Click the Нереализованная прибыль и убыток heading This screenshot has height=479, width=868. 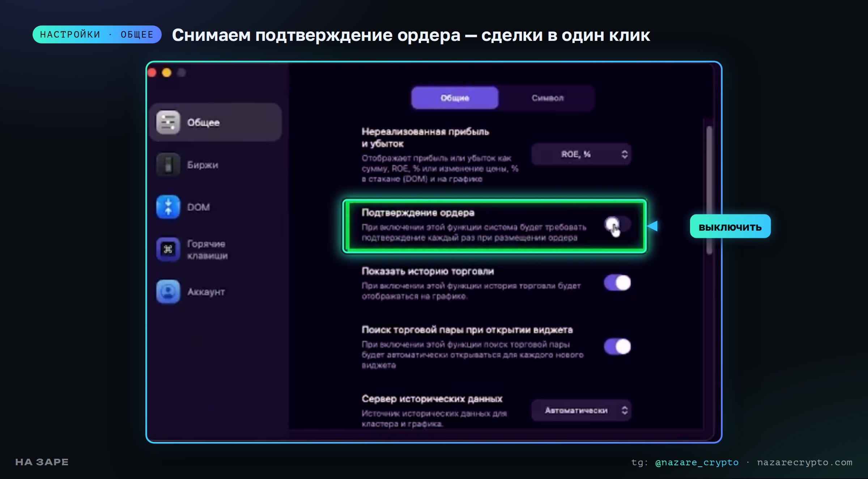(425, 137)
